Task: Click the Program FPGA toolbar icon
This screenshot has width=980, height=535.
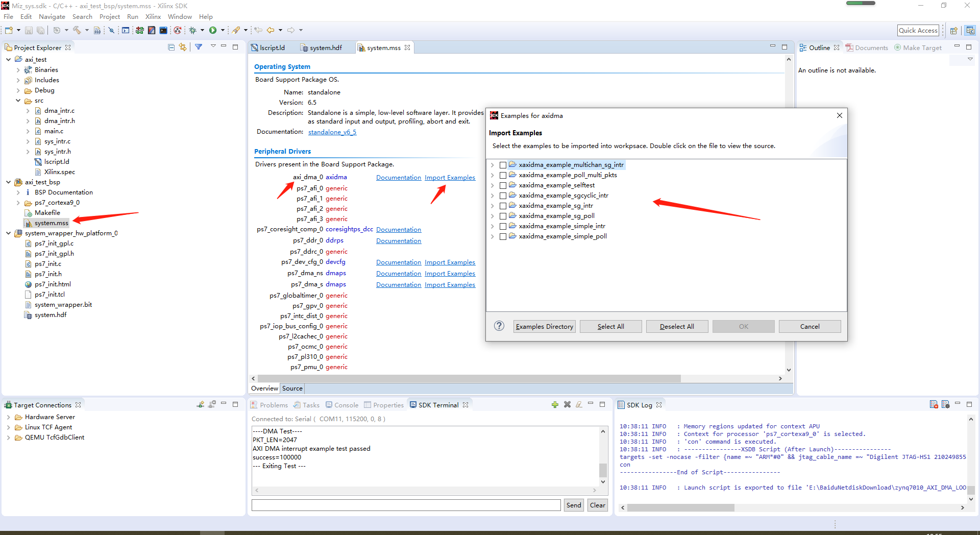Action: (x=139, y=31)
